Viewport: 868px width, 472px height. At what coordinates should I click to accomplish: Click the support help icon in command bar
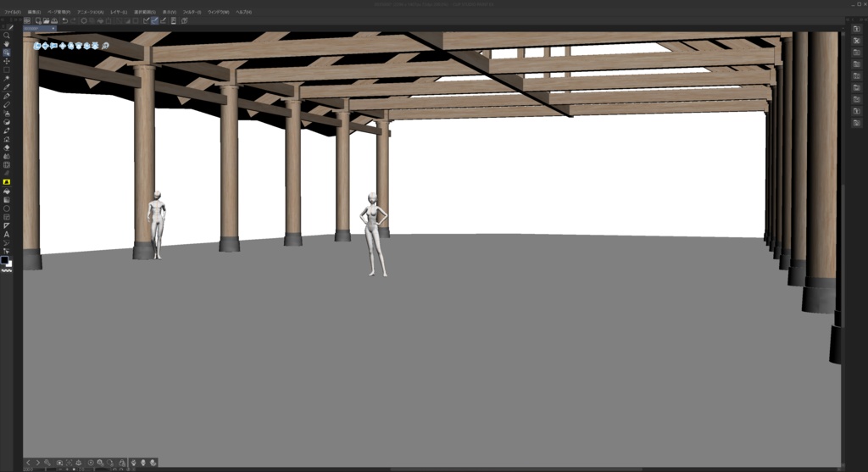184,21
